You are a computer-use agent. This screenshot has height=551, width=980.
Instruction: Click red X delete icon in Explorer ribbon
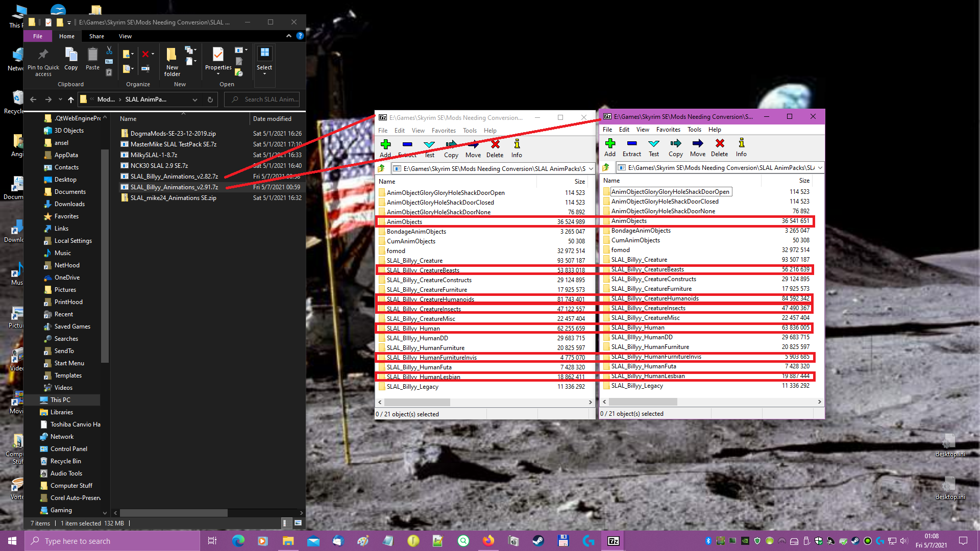point(145,54)
